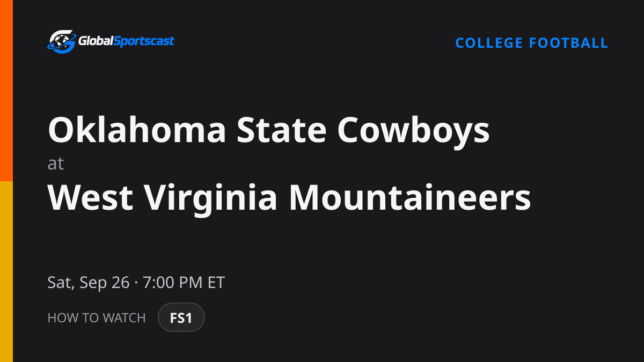
Task: Open the Oklahoma State Cowboys team title
Action: [269, 130]
